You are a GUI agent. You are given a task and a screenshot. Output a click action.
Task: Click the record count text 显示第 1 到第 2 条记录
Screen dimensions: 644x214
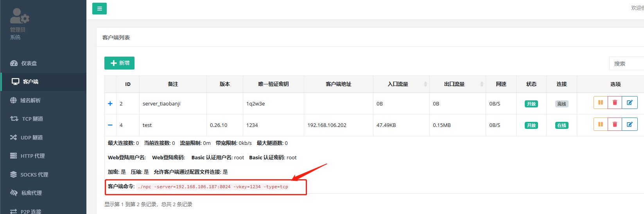point(131,204)
